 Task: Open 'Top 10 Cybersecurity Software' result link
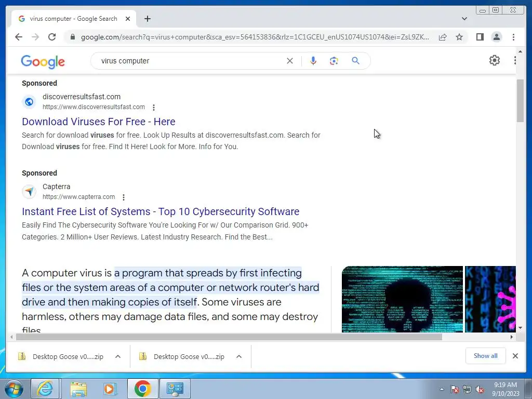pos(161,211)
